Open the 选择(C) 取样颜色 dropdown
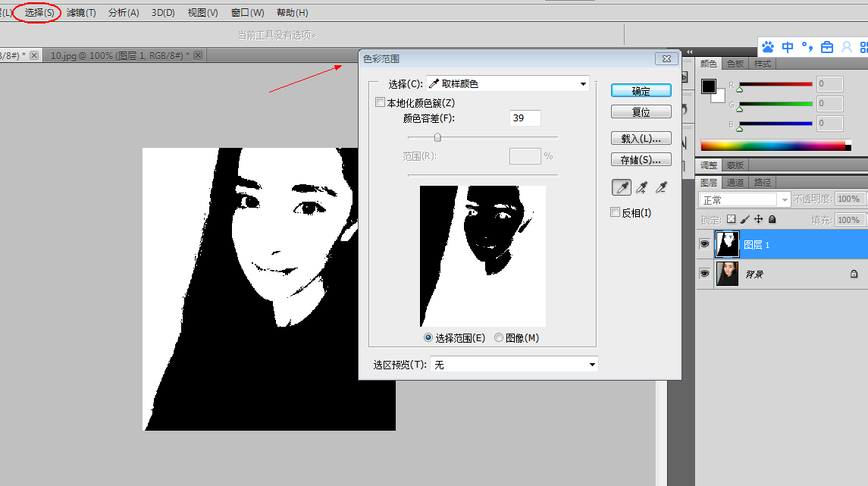Image resolution: width=868 pixels, height=486 pixels. (508, 83)
